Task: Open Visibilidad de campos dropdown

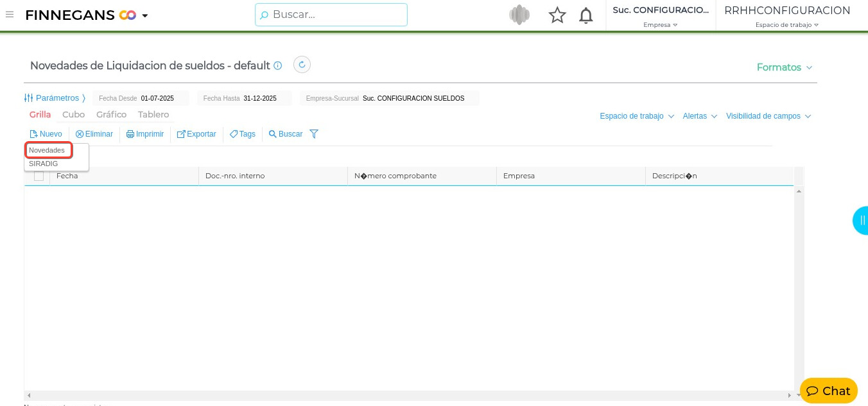Action: (768, 116)
